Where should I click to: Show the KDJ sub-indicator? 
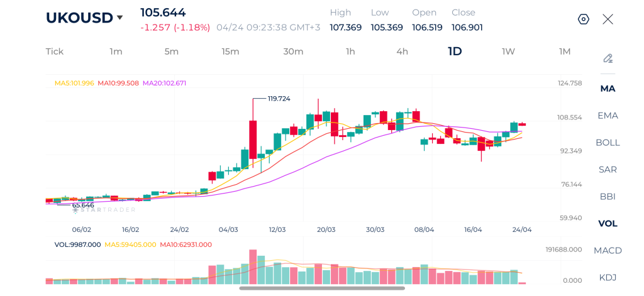click(608, 277)
